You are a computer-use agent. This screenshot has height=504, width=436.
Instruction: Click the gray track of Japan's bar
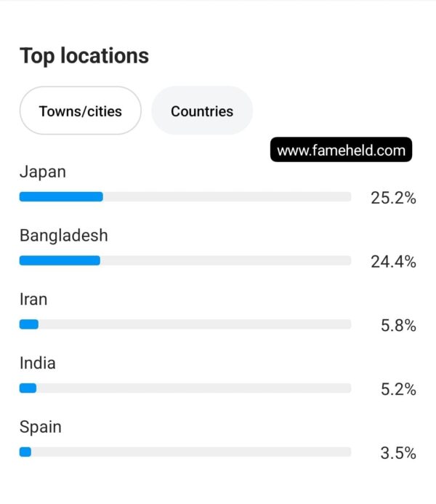pyautogui.click(x=227, y=196)
